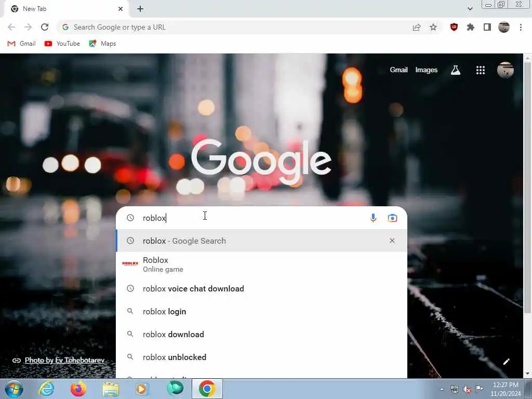
Task: Click the green globe taskbar icon
Action: (x=175, y=388)
